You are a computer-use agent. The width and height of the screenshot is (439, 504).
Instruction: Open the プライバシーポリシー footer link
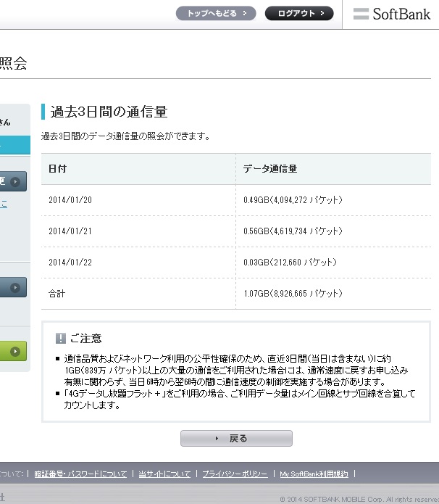pos(235,474)
